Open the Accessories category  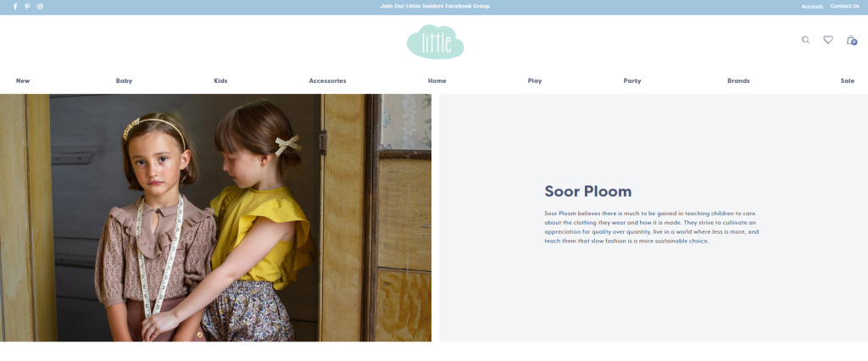click(328, 81)
